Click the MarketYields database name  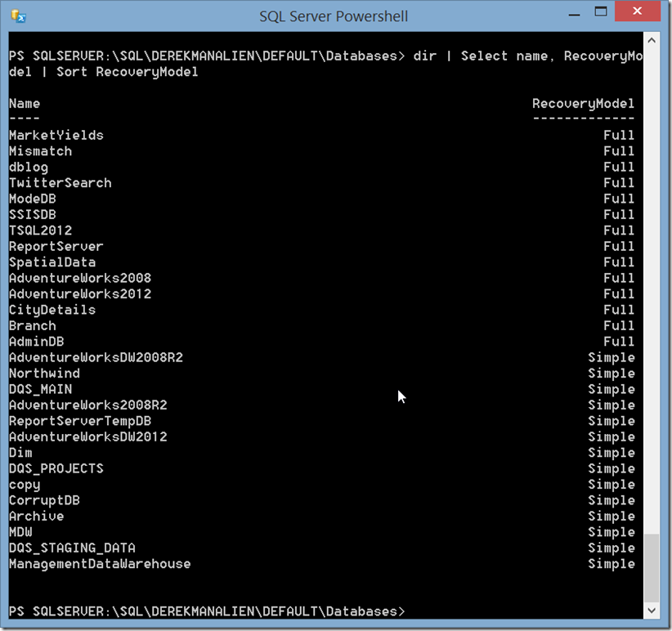point(56,136)
